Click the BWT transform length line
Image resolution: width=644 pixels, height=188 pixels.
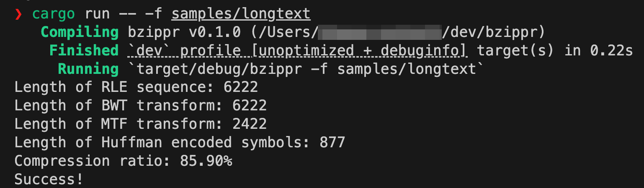tap(140, 106)
